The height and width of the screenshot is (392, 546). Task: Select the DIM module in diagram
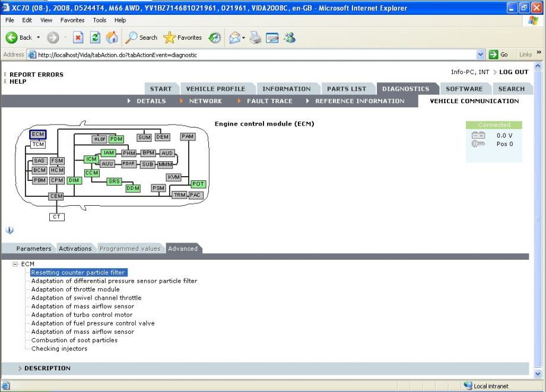click(x=74, y=180)
